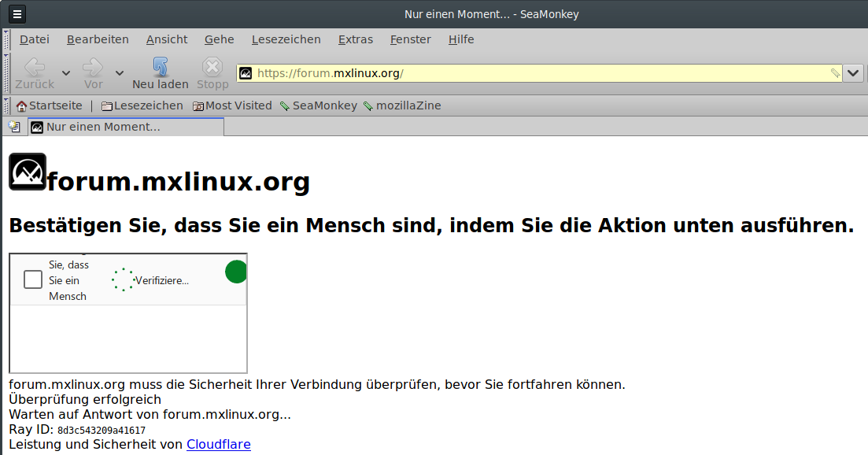Click the site favicon in the URL bar
This screenshot has width=868, height=455.
point(246,73)
